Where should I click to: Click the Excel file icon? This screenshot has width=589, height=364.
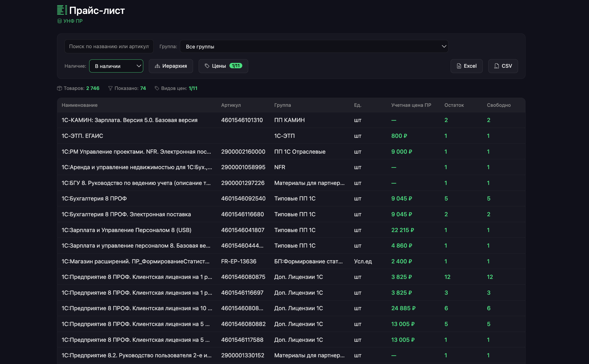point(459,66)
